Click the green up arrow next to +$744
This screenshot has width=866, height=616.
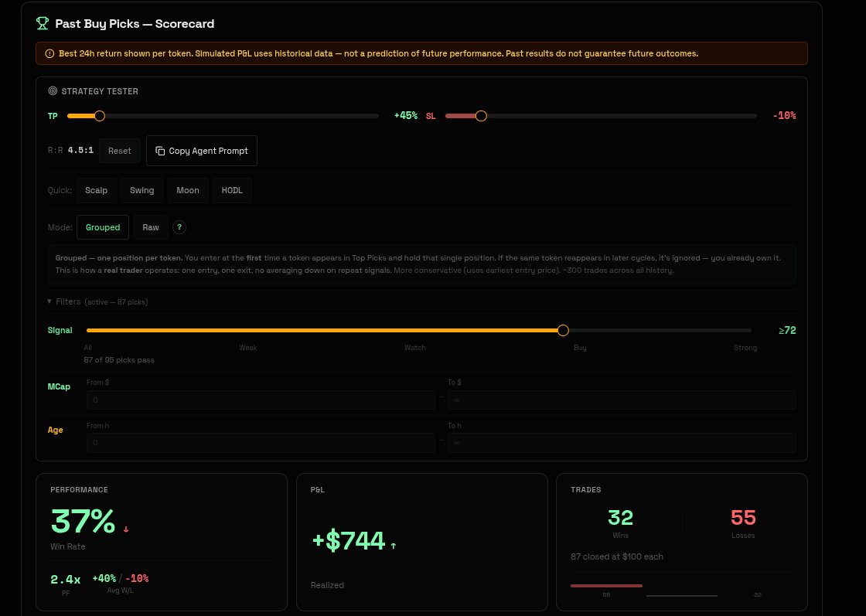pyautogui.click(x=394, y=546)
